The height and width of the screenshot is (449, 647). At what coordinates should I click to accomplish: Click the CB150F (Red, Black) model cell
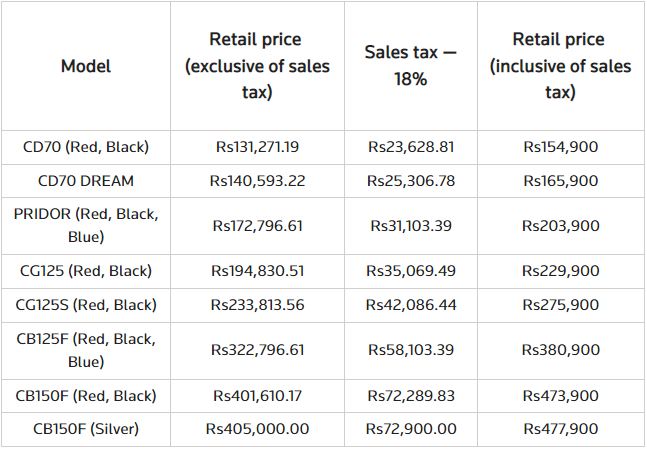86,394
